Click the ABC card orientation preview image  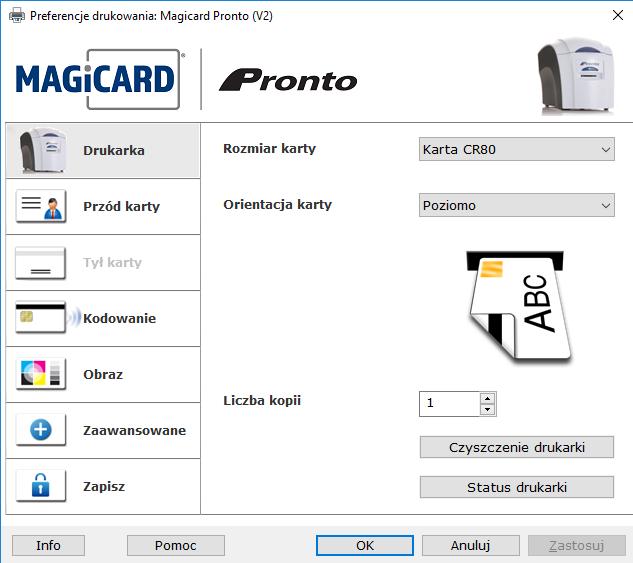click(x=518, y=306)
